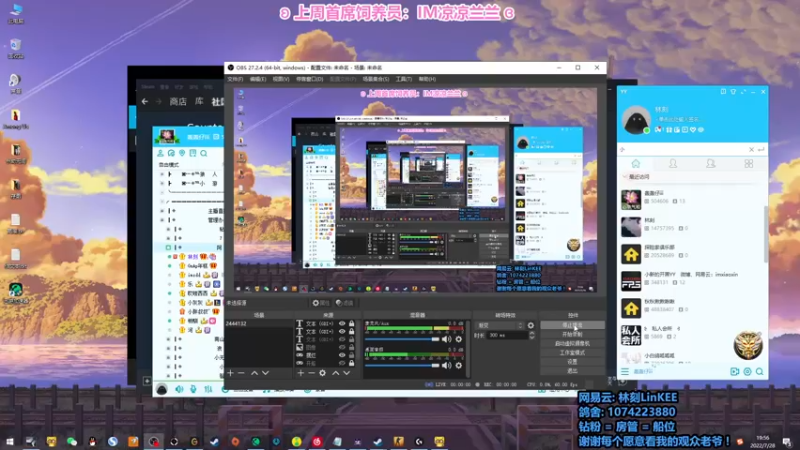The width and height of the screenshot is (800, 450).
Task: Mute the 桌面音频 channel speaker icon
Action: tap(447, 365)
